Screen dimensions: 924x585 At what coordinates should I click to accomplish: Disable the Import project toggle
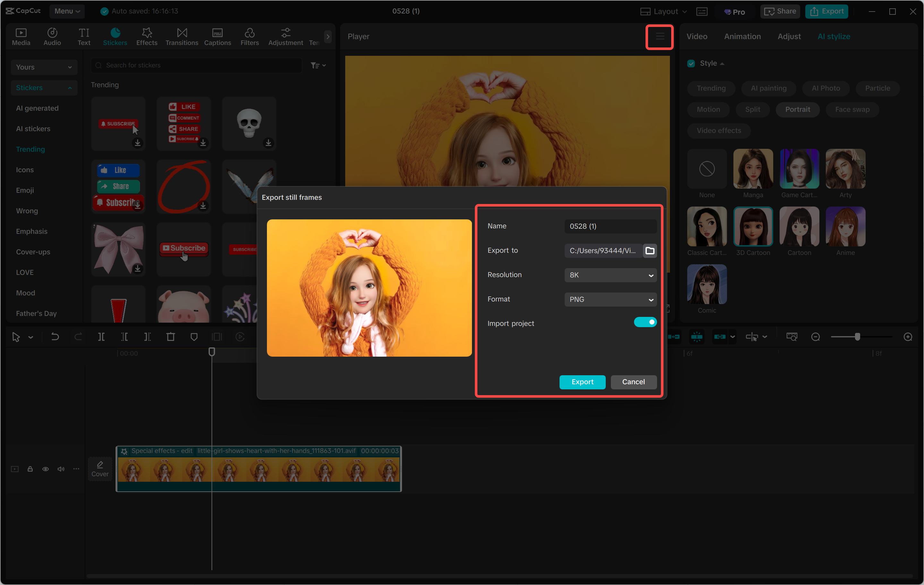point(645,322)
